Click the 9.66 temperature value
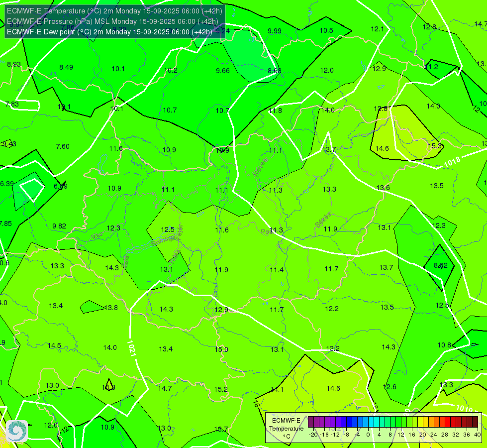This screenshot has width=487, height=448. coord(223,71)
